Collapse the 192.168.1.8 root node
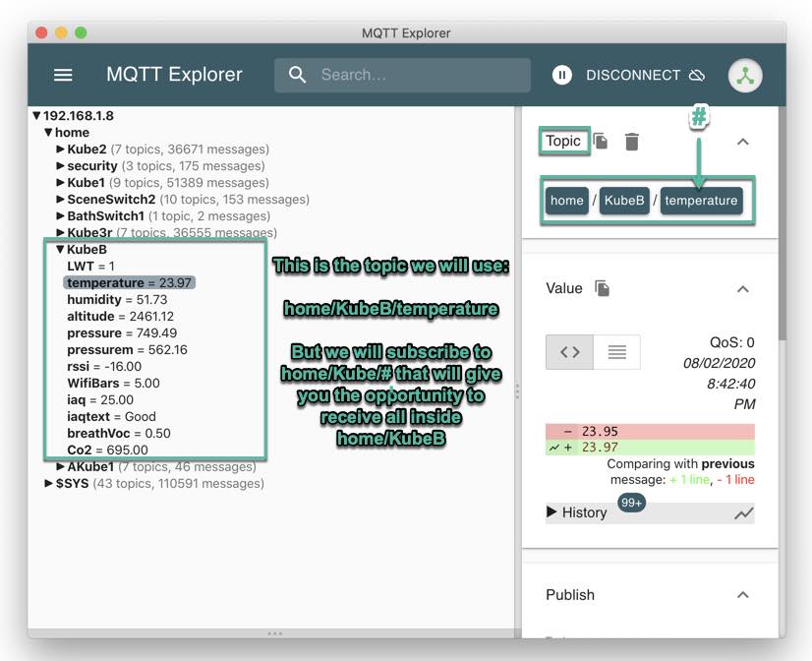 coord(36,116)
